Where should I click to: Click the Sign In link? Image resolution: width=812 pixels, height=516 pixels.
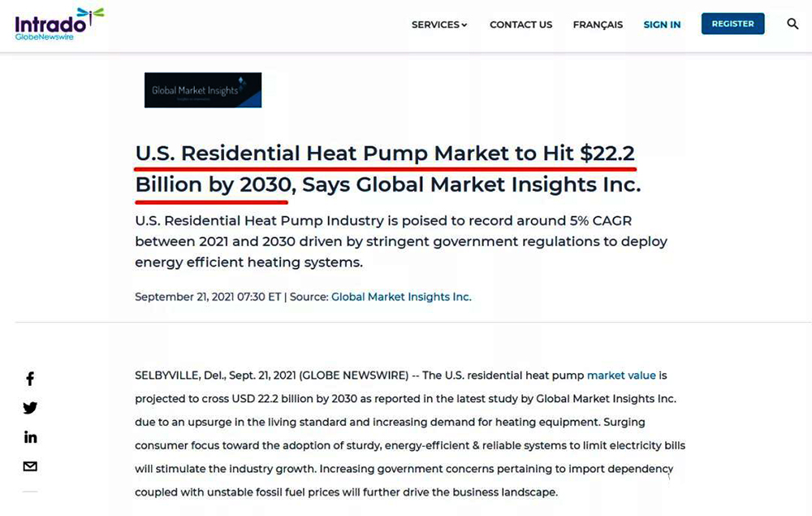(662, 24)
